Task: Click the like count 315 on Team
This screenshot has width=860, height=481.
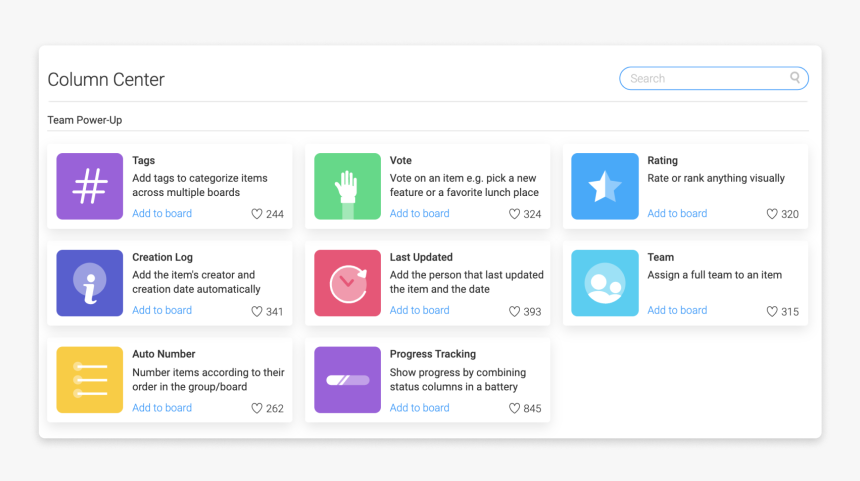Action: [x=790, y=312]
